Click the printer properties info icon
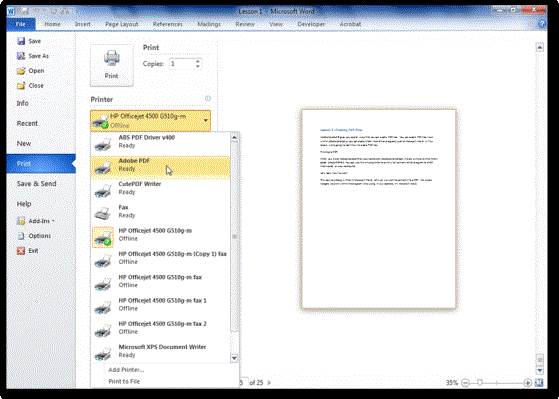 (208, 98)
